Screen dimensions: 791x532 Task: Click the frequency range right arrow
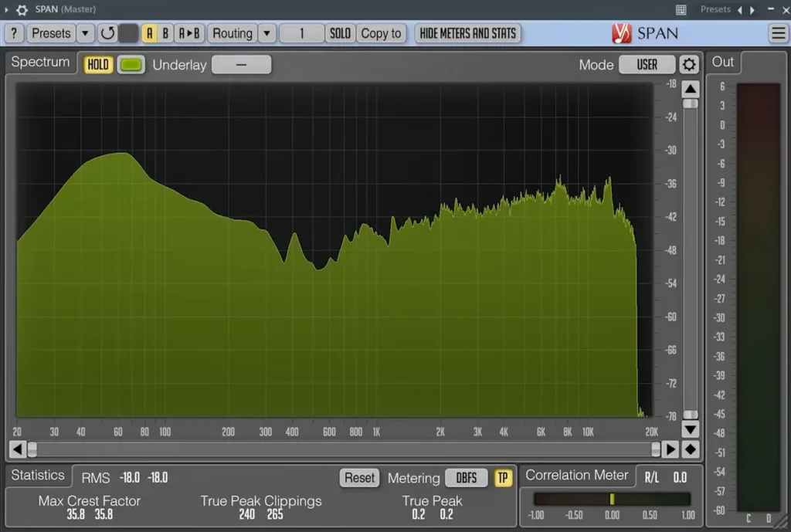[670, 449]
